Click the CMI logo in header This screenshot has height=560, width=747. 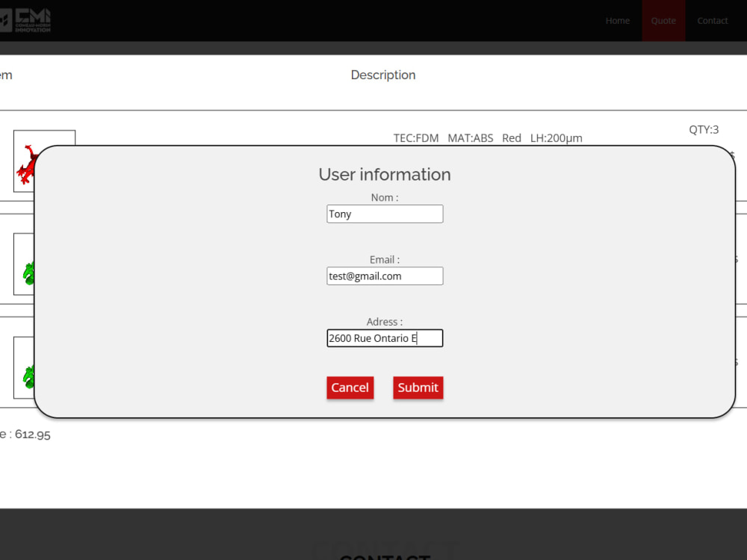tap(25, 20)
